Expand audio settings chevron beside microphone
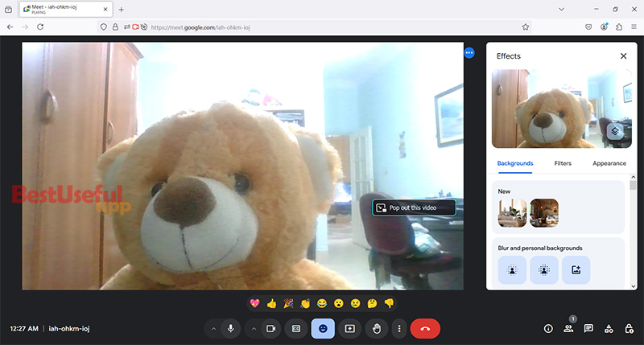The image size is (644, 345). click(213, 329)
